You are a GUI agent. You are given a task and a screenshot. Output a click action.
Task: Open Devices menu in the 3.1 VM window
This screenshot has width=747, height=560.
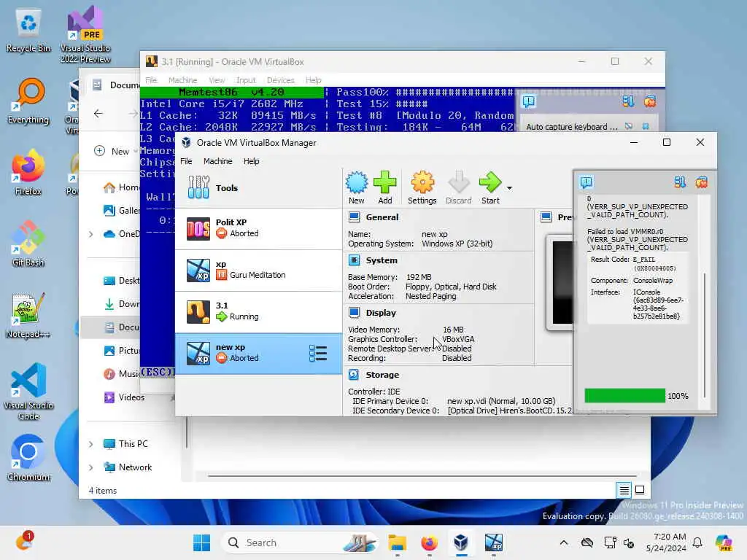pos(281,80)
